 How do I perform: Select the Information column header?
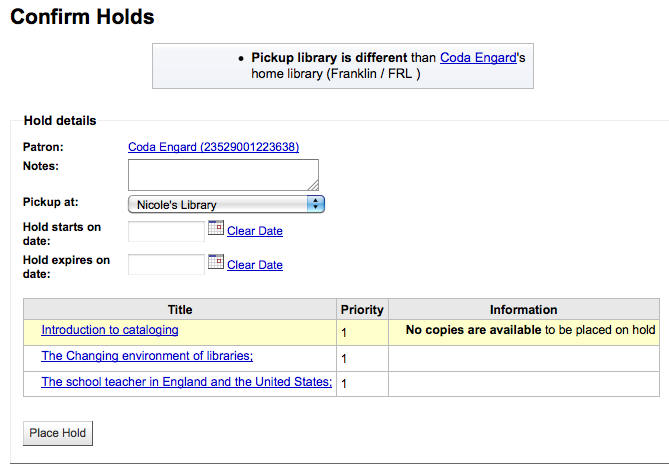(x=524, y=309)
